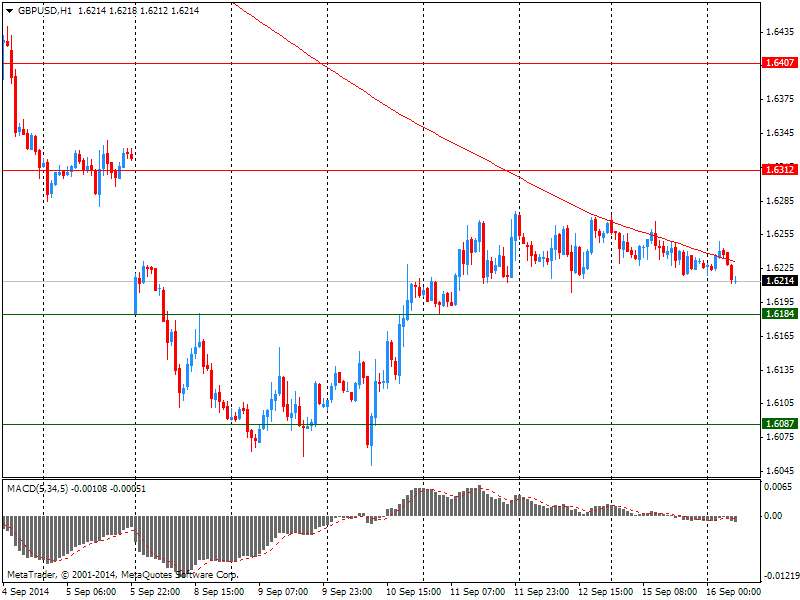Click the 1.6195 price axis label

[781, 302]
